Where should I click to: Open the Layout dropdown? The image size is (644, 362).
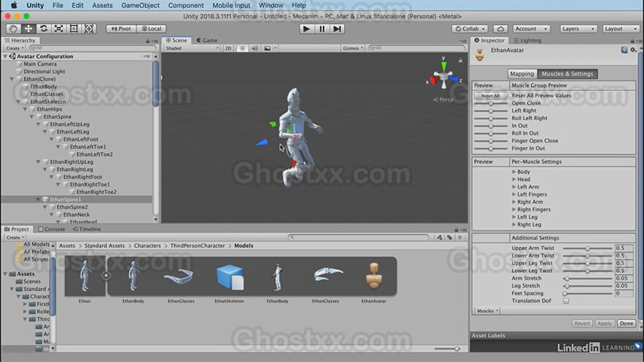621,29
